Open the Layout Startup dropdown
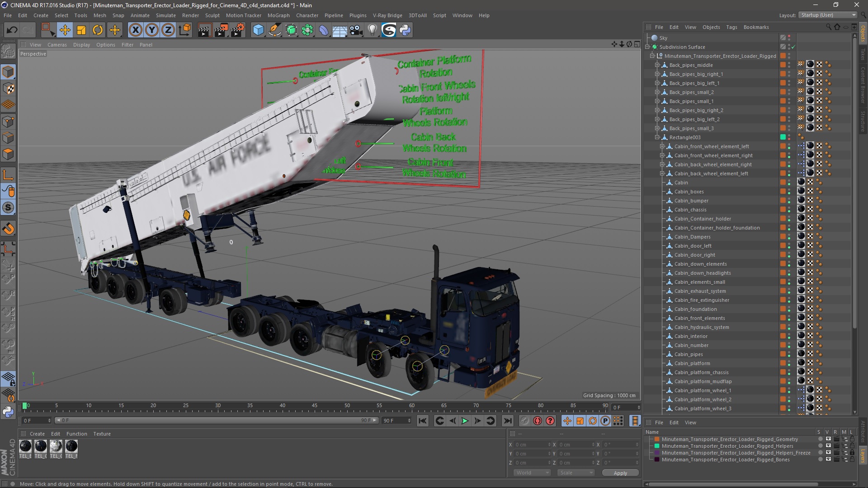Image resolution: width=868 pixels, height=488 pixels. point(828,15)
